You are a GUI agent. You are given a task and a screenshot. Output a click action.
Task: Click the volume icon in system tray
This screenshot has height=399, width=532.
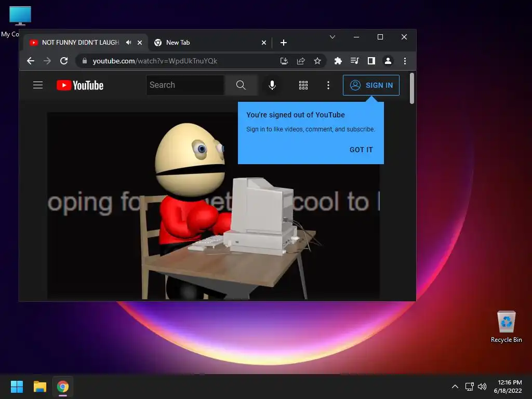pos(482,387)
